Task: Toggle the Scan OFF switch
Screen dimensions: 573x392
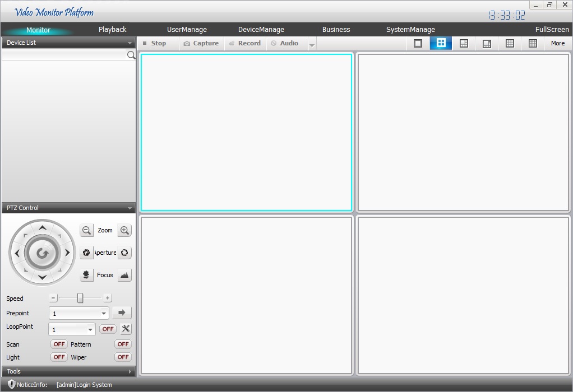Action: coord(59,344)
